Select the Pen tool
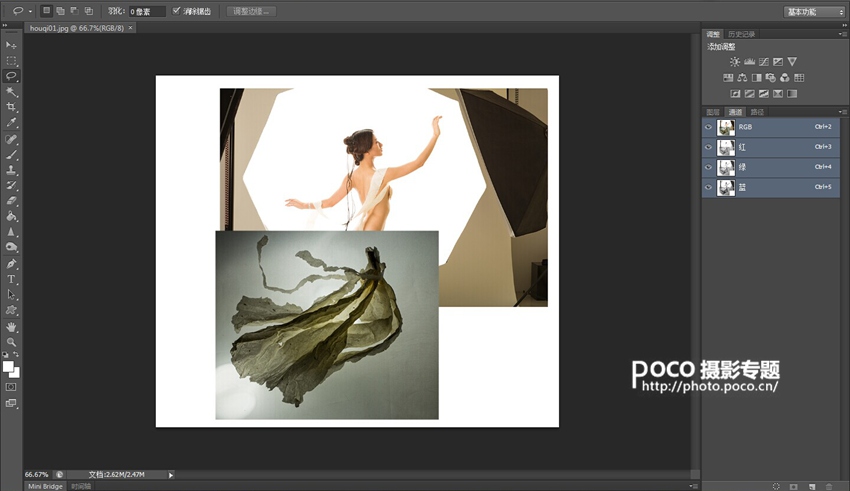The image size is (850, 491). click(11, 264)
